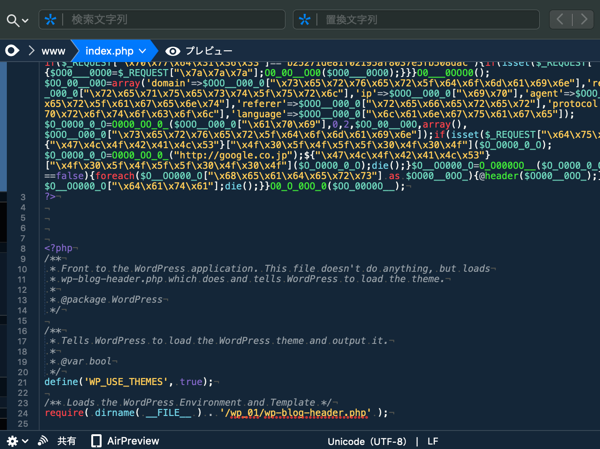Click the Loads the WordPress Environment comment
Screen dimensions: 600x449
188,403
